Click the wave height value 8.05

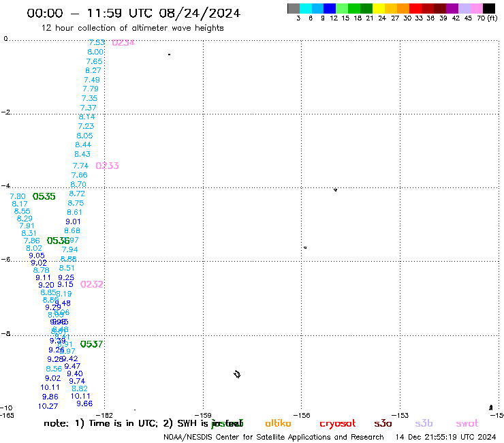(84, 136)
